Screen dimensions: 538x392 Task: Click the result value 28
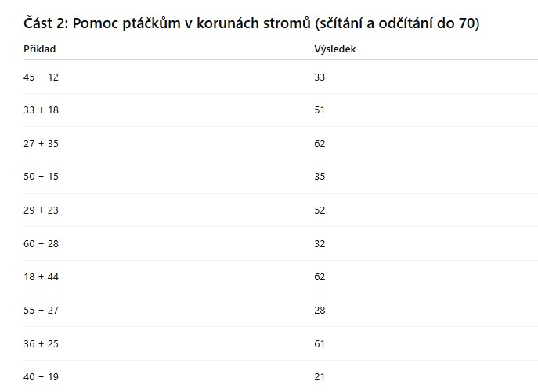(320, 310)
